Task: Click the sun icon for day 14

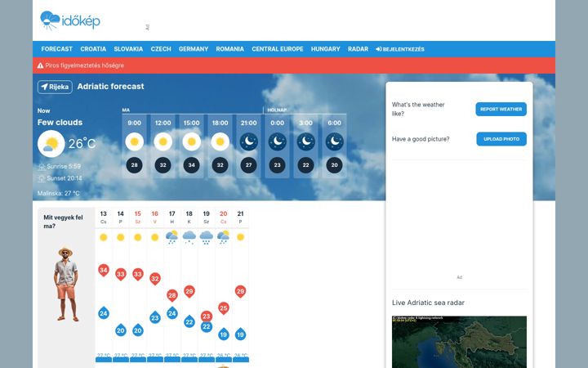Action: (x=120, y=237)
